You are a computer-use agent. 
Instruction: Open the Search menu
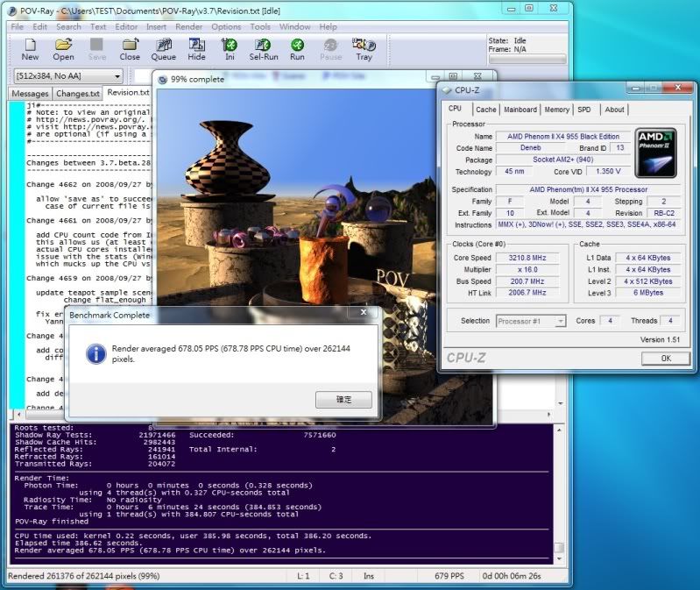68,27
